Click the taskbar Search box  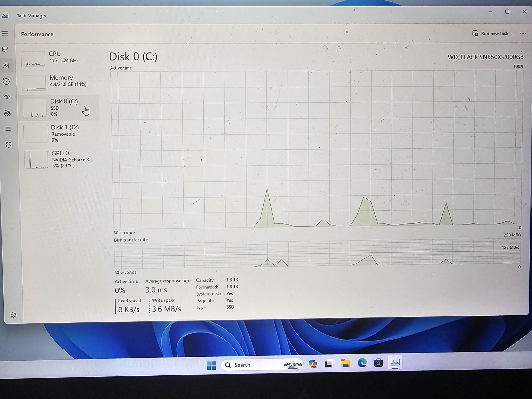[262, 365]
